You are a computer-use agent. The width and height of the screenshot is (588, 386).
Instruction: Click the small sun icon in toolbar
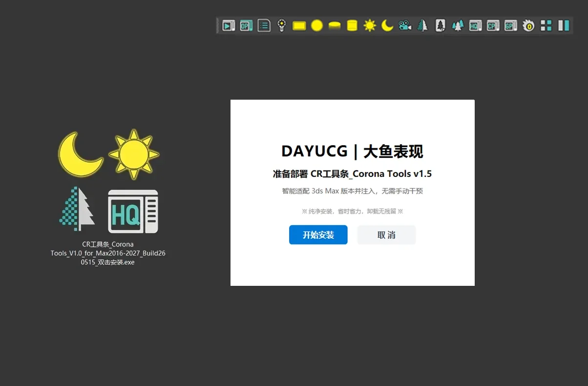[370, 25]
